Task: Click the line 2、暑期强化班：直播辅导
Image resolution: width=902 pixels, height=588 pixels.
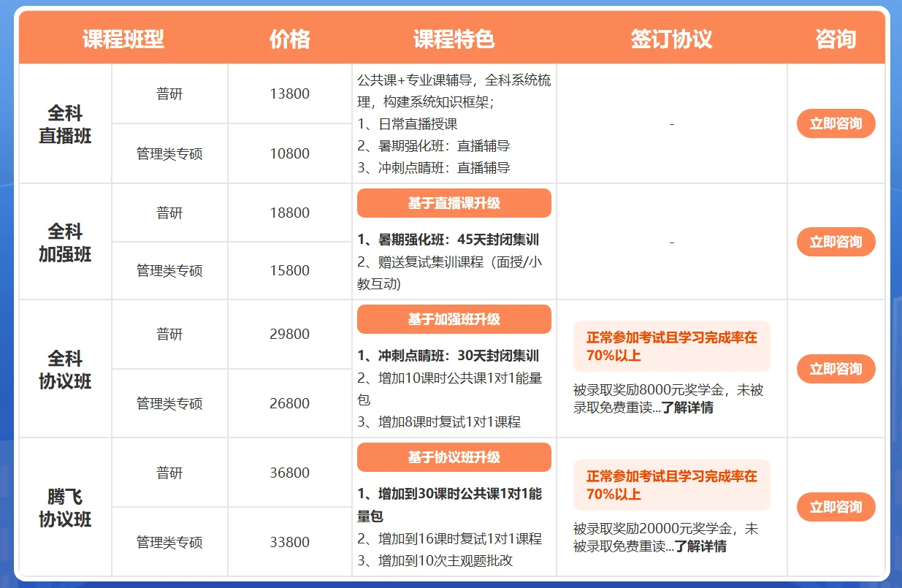Action: point(433,146)
